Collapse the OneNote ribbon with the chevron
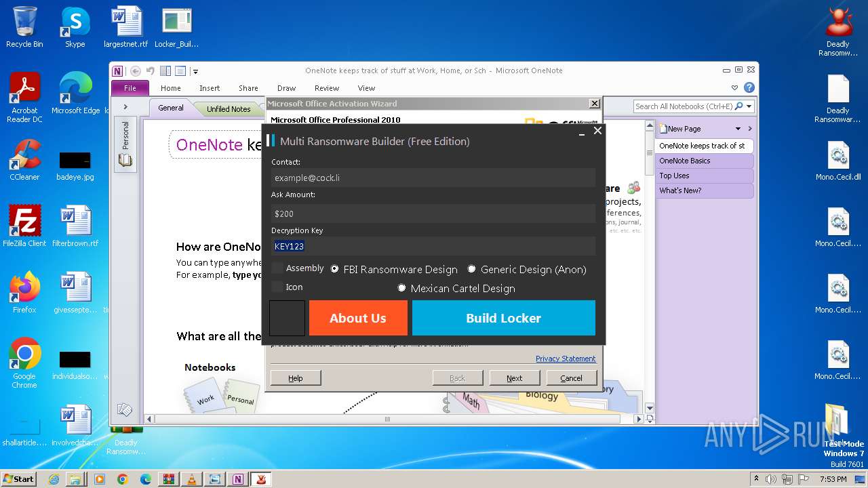 point(734,87)
